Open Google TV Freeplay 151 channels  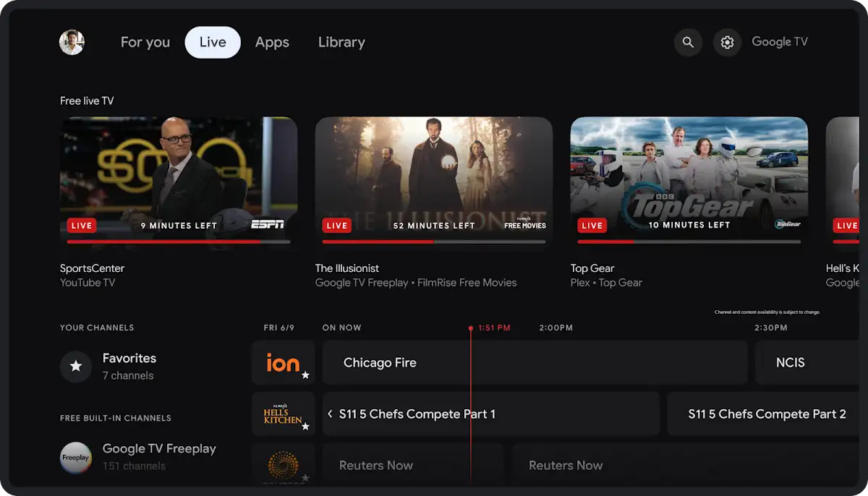pyautogui.click(x=159, y=456)
